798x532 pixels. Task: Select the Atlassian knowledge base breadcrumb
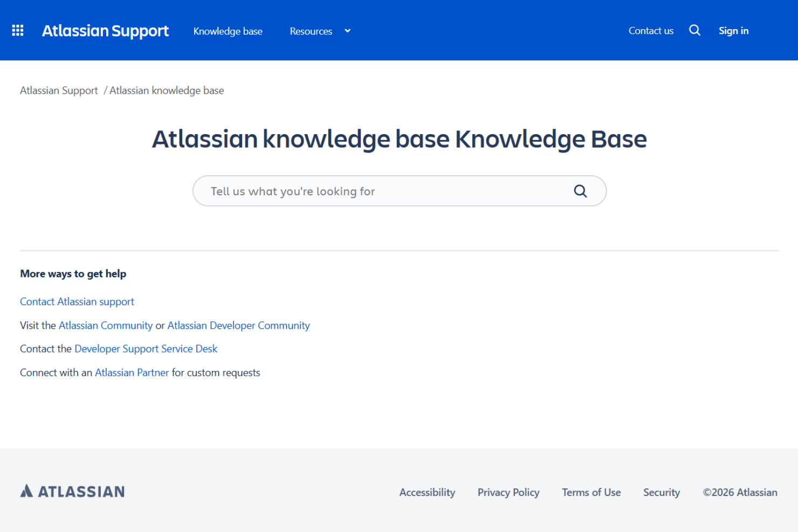coord(167,91)
